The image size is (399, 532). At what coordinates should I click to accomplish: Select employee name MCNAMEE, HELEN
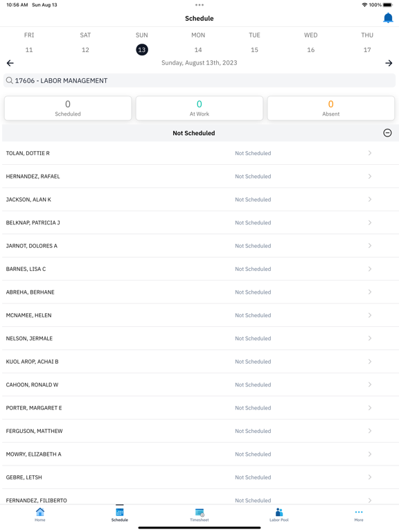pyautogui.click(x=29, y=315)
